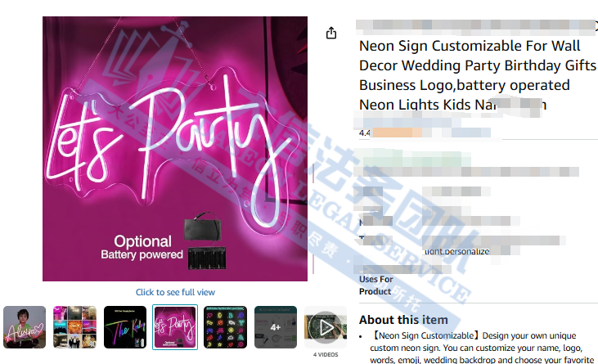The image size is (598, 364).
Task: Open the 4+ more images thumbnail
Action: coord(276,327)
